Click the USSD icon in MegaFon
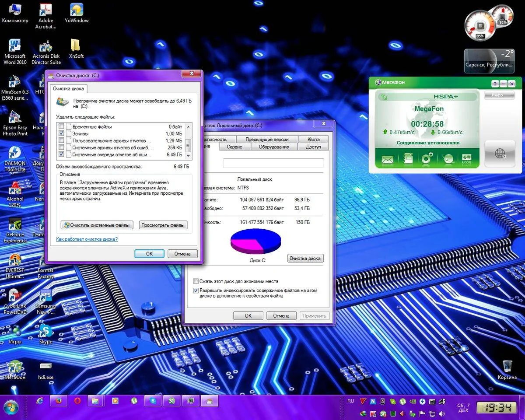The width and height of the screenshot is (525, 420). [x=466, y=159]
